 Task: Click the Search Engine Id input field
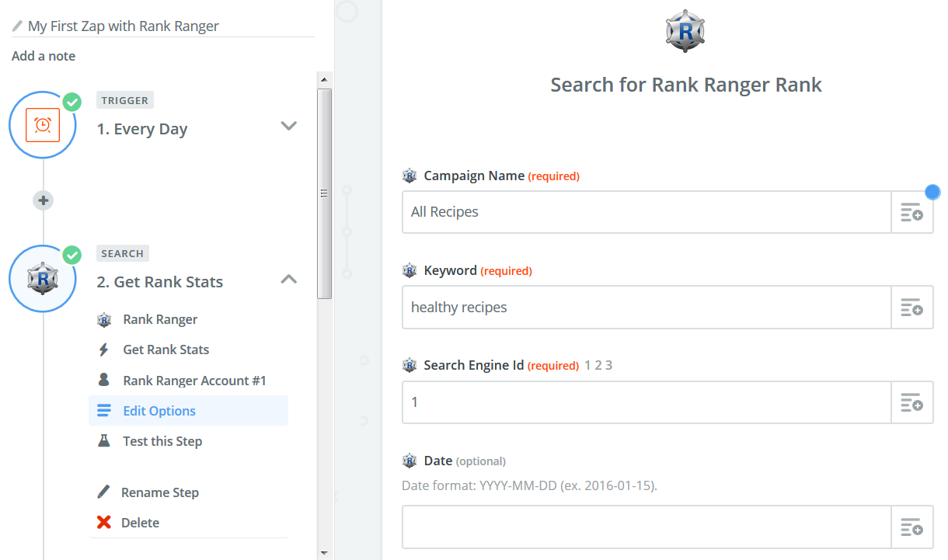647,402
